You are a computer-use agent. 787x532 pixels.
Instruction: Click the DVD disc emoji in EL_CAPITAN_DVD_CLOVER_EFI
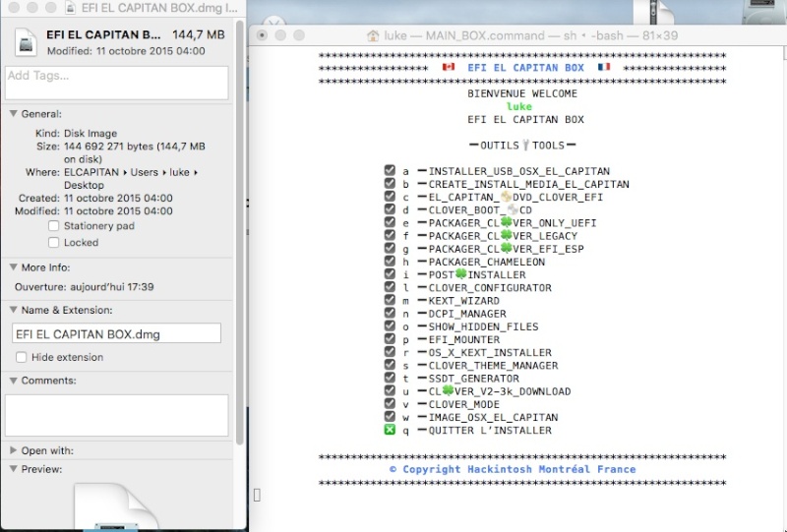pos(506,197)
